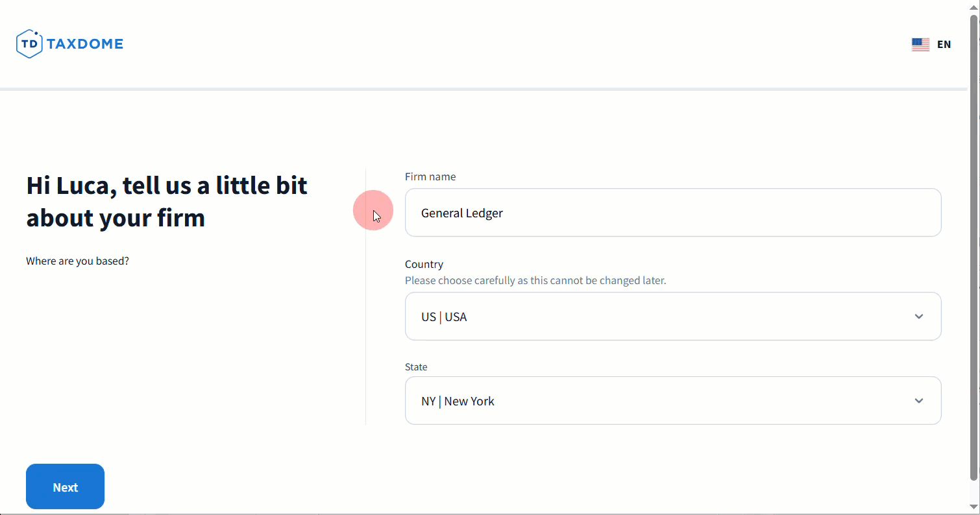Click the "Firm name" field label
Screen dimensions: 980x515
pyautogui.click(x=430, y=176)
